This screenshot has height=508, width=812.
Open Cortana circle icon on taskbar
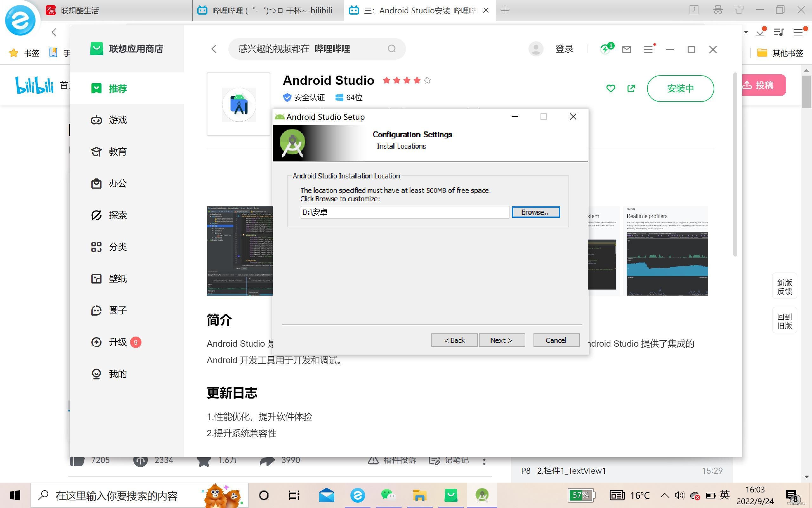tap(264, 495)
